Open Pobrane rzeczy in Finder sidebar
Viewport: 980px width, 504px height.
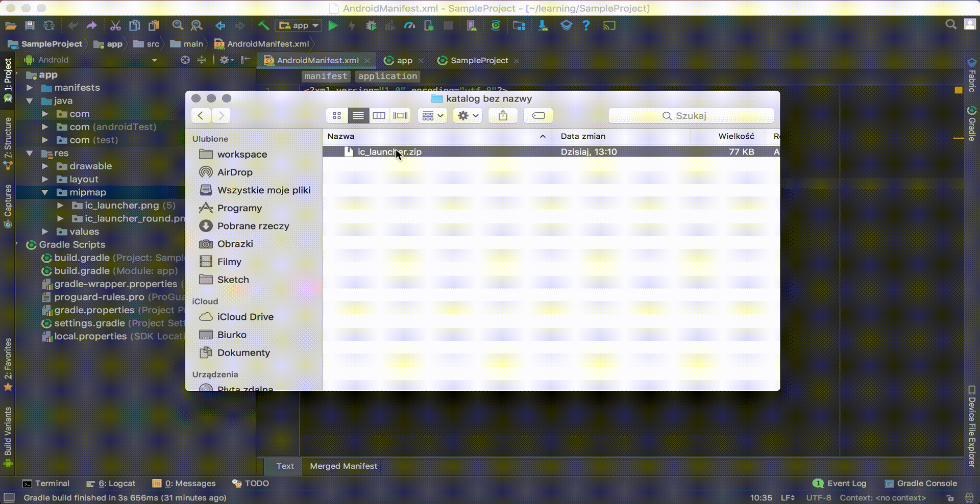click(244, 226)
